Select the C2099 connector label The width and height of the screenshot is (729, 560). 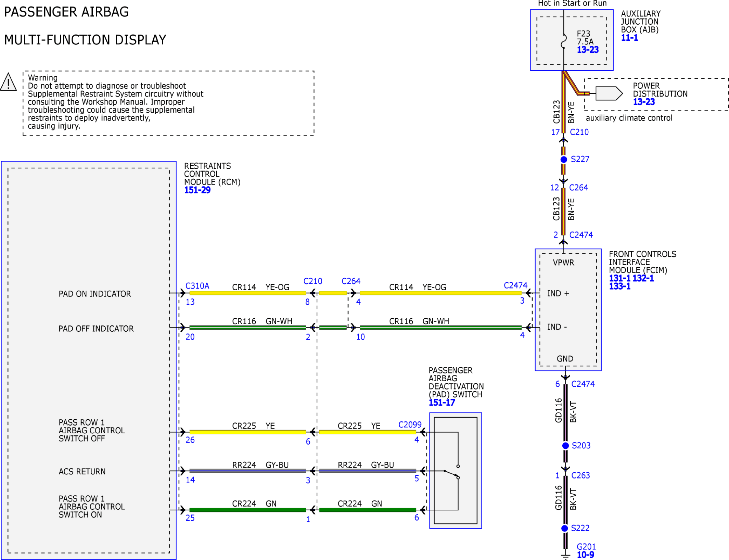click(410, 425)
